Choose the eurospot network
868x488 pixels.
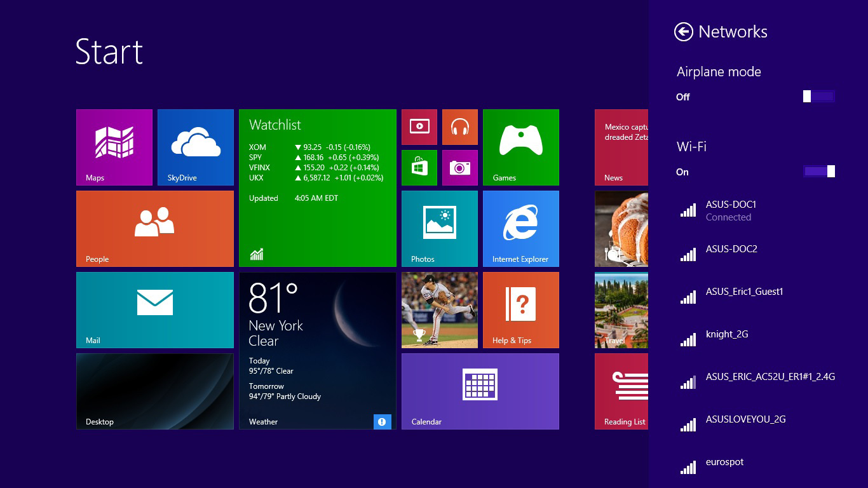click(759, 466)
